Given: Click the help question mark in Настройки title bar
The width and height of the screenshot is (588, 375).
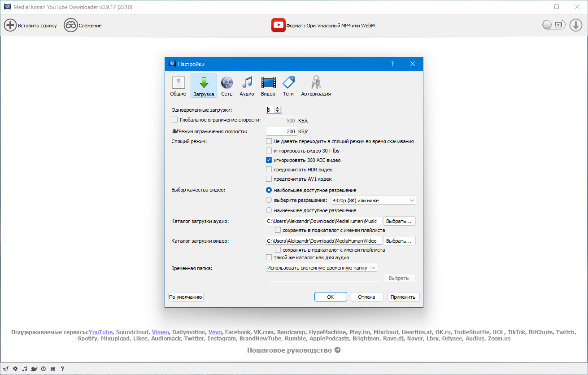Looking at the screenshot, I should 392,64.
